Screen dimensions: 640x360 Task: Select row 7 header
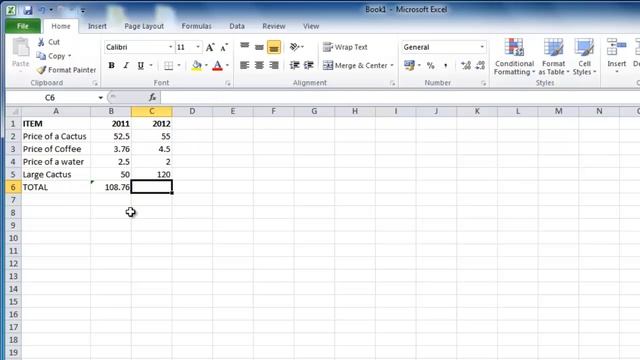pos(13,200)
